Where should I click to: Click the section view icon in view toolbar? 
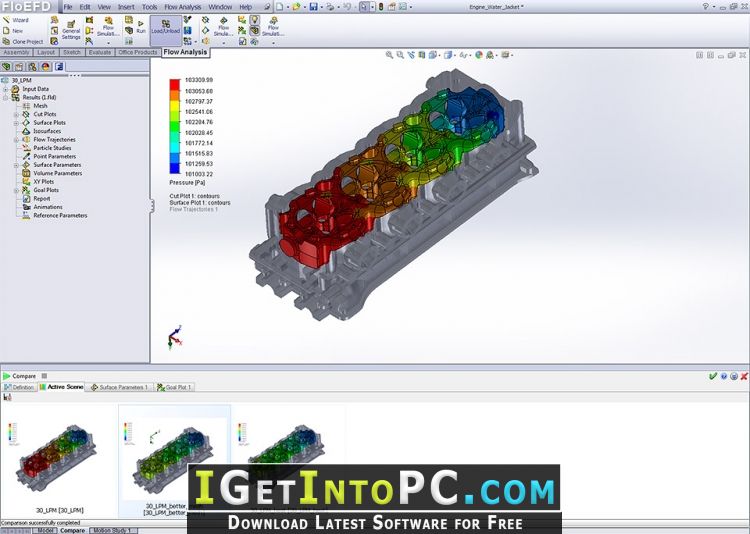coord(421,55)
